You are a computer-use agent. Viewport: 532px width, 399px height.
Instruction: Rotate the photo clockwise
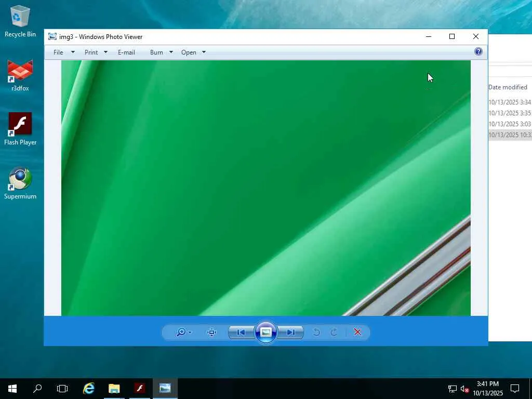pos(334,332)
